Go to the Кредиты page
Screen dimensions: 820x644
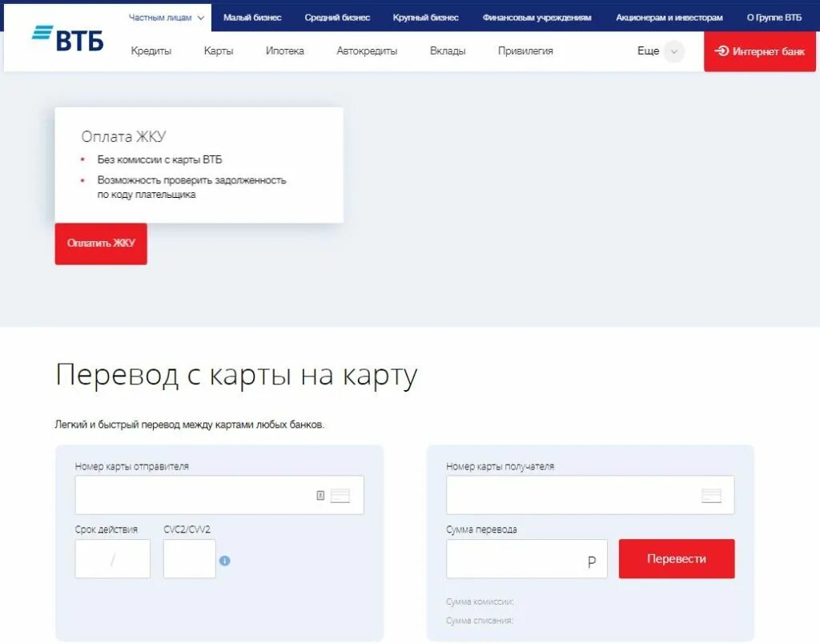coord(151,51)
